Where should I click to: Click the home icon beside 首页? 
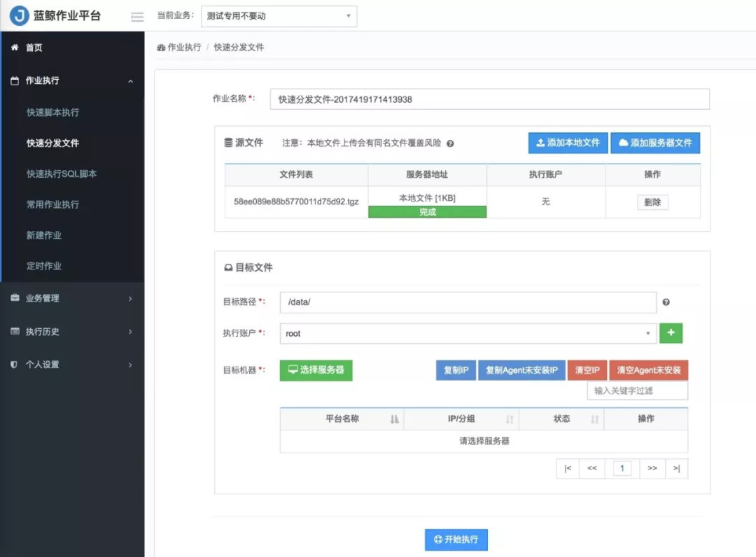(15, 47)
